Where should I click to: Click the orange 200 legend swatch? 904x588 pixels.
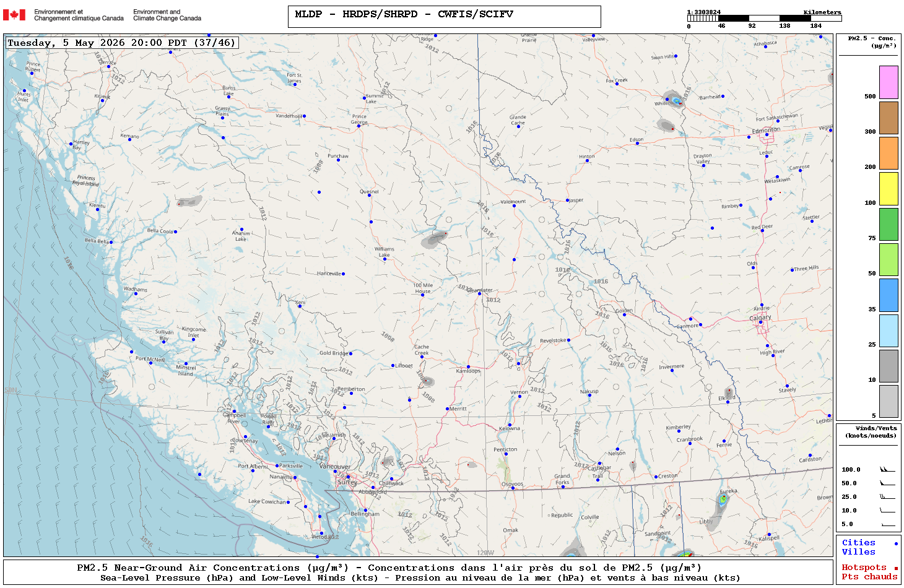(x=889, y=153)
